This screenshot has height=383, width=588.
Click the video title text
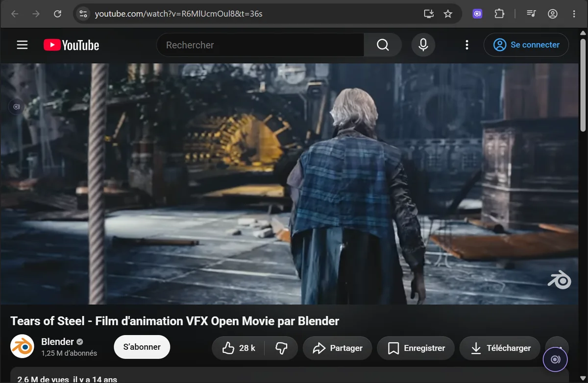175,321
